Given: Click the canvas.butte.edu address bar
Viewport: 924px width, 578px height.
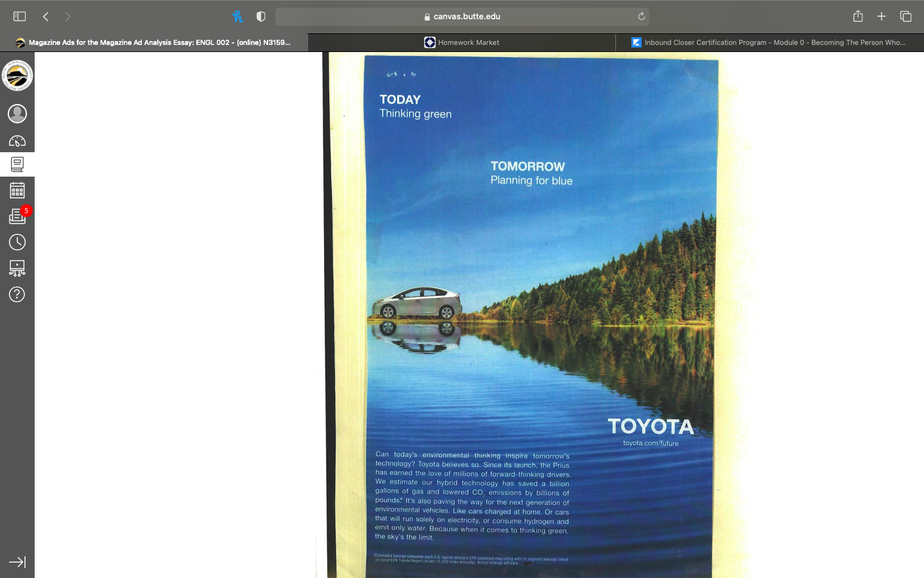Looking at the screenshot, I should pos(462,17).
